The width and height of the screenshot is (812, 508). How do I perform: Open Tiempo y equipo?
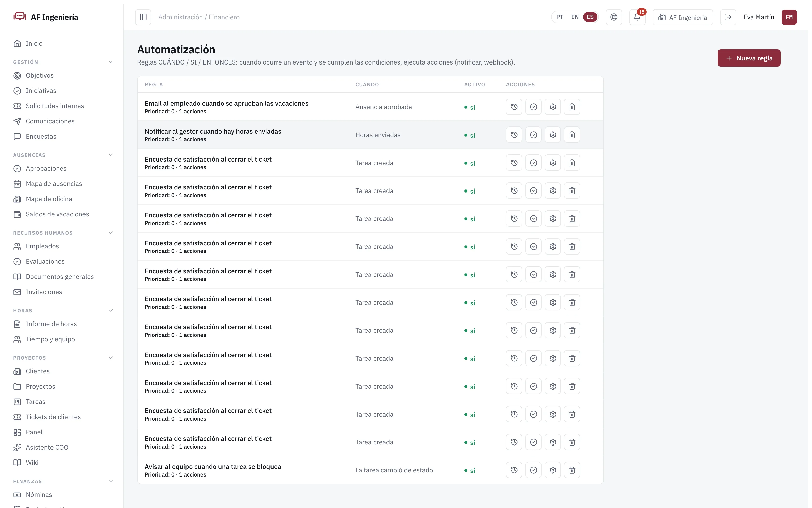coord(50,339)
